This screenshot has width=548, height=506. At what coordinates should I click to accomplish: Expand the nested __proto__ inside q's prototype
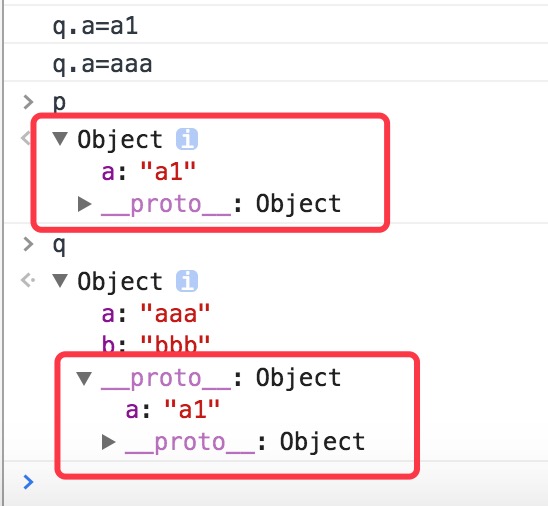(x=109, y=442)
